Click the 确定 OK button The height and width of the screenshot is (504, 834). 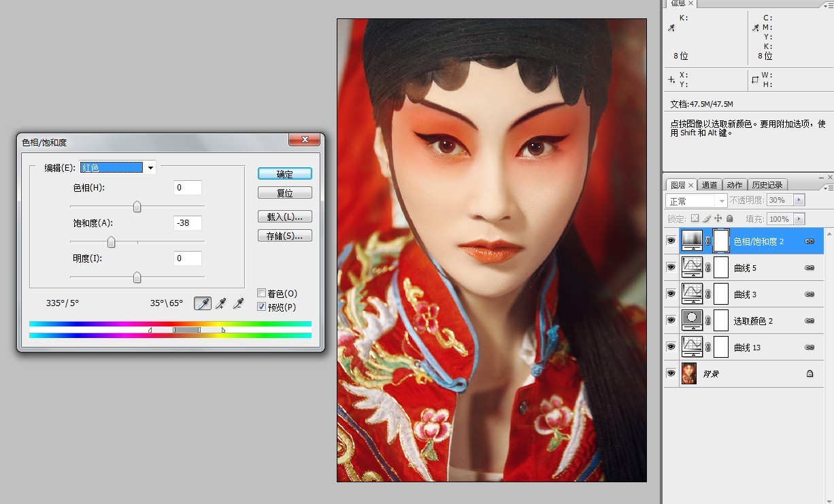pyautogui.click(x=285, y=174)
